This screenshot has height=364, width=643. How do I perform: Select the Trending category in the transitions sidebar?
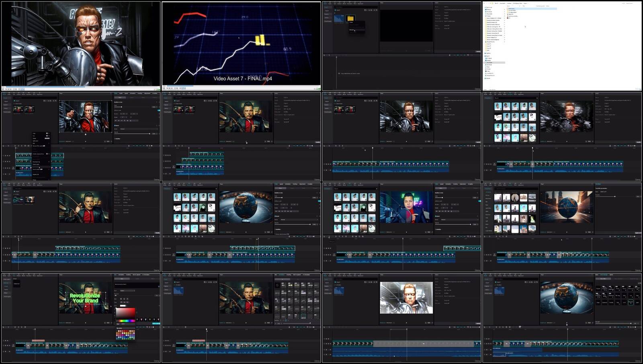click(488, 192)
